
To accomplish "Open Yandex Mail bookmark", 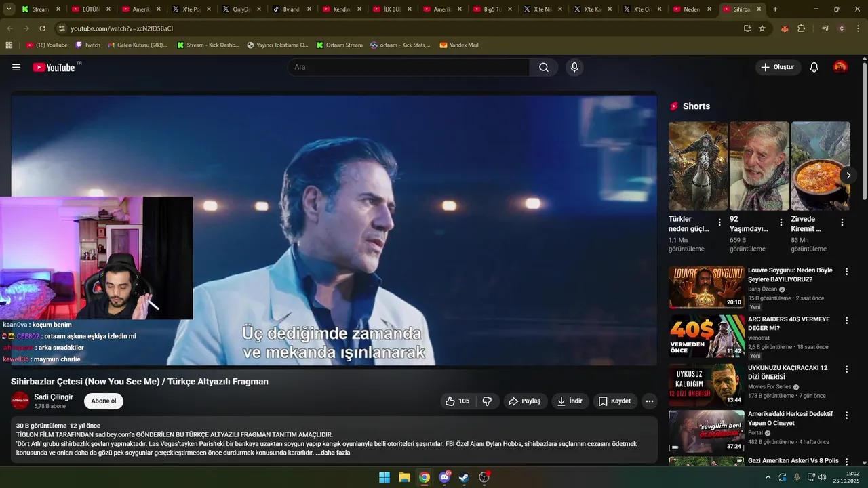I will pyautogui.click(x=459, y=45).
